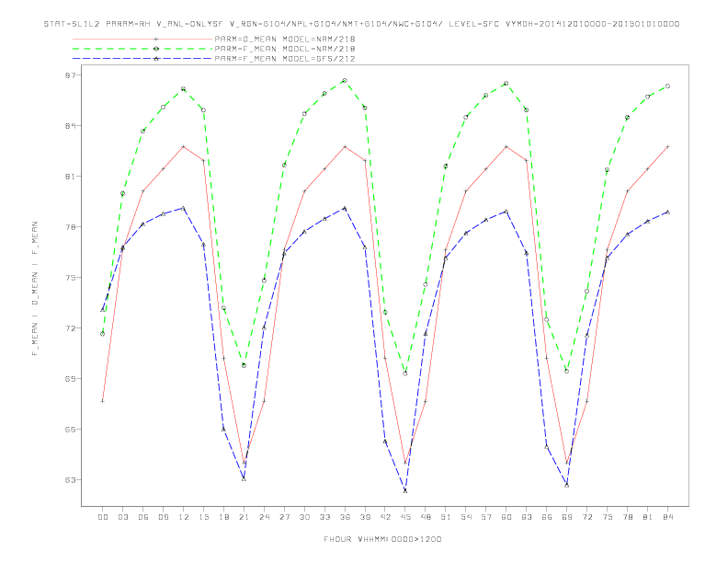Click x-axis forecast hour label 27
728x563 pixels.
pos(284,517)
